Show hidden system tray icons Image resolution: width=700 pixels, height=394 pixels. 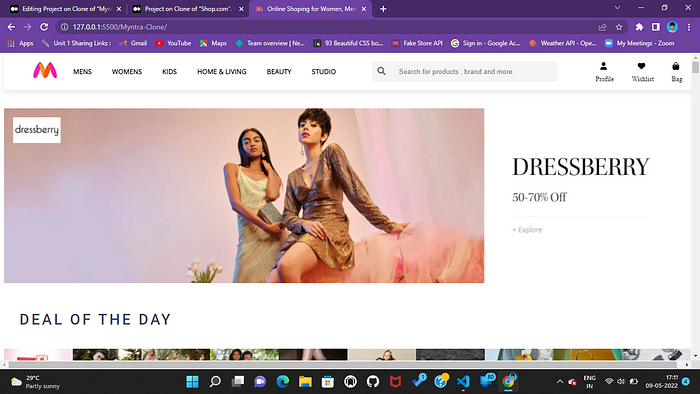coord(559,382)
